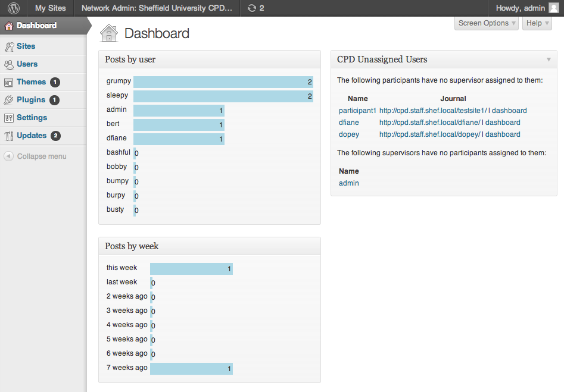
Task: Click the bert posts bar
Action: [179, 125]
